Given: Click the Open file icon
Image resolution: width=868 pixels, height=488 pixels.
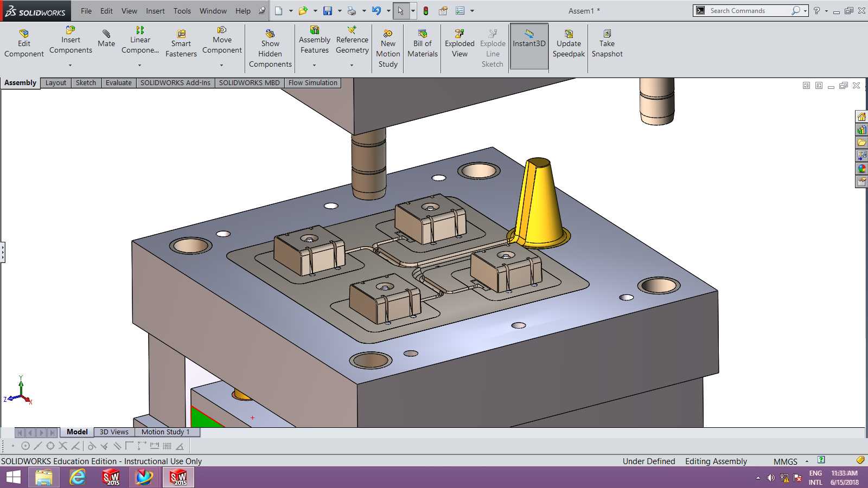Looking at the screenshot, I should click(x=303, y=11).
